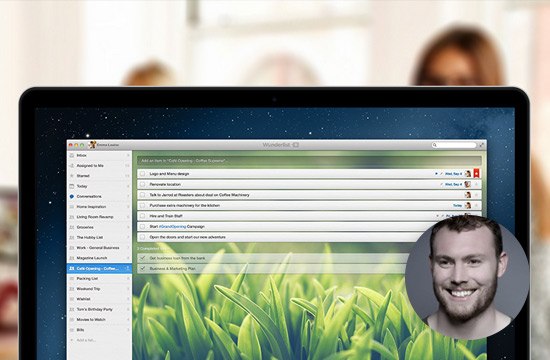550x360 pixels.
Task: Tick the Talk to Jarrod at Roasters checkbox
Action: 142,195
